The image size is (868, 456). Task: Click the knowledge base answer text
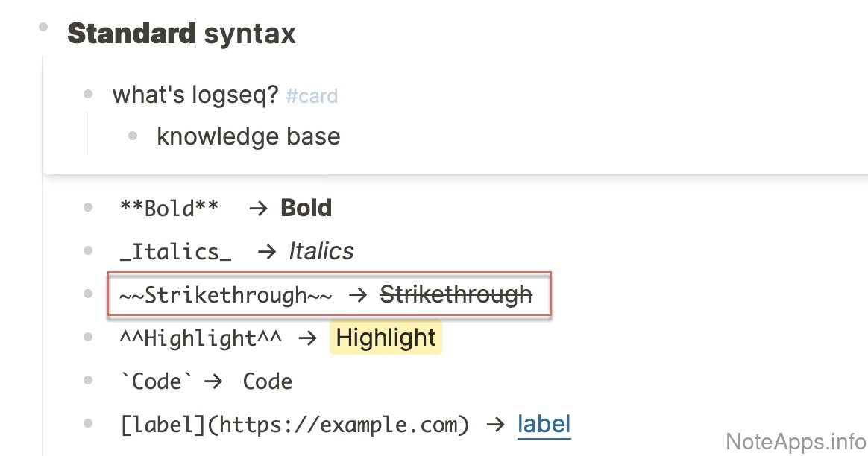248,136
